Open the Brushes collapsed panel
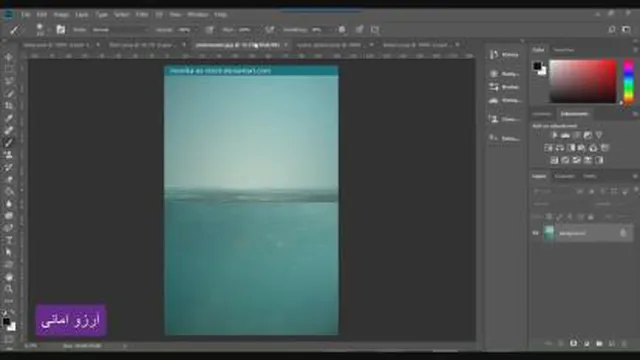 coord(504,87)
